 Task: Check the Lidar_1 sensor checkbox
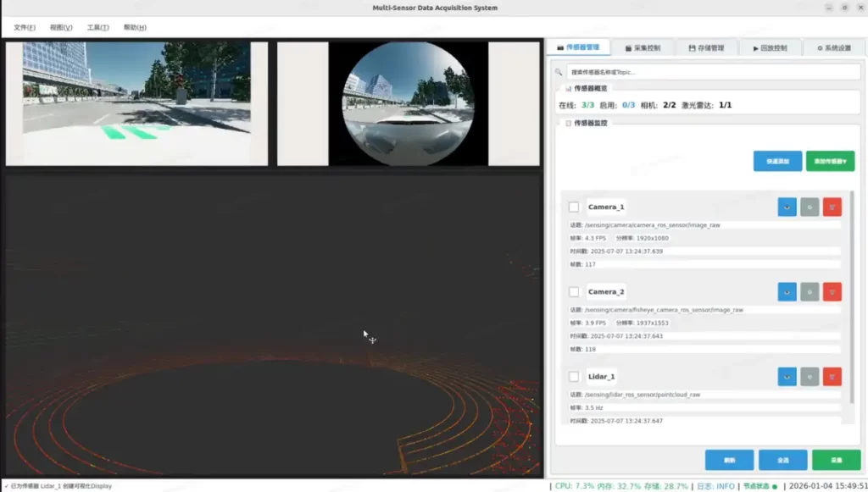pyautogui.click(x=574, y=377)
